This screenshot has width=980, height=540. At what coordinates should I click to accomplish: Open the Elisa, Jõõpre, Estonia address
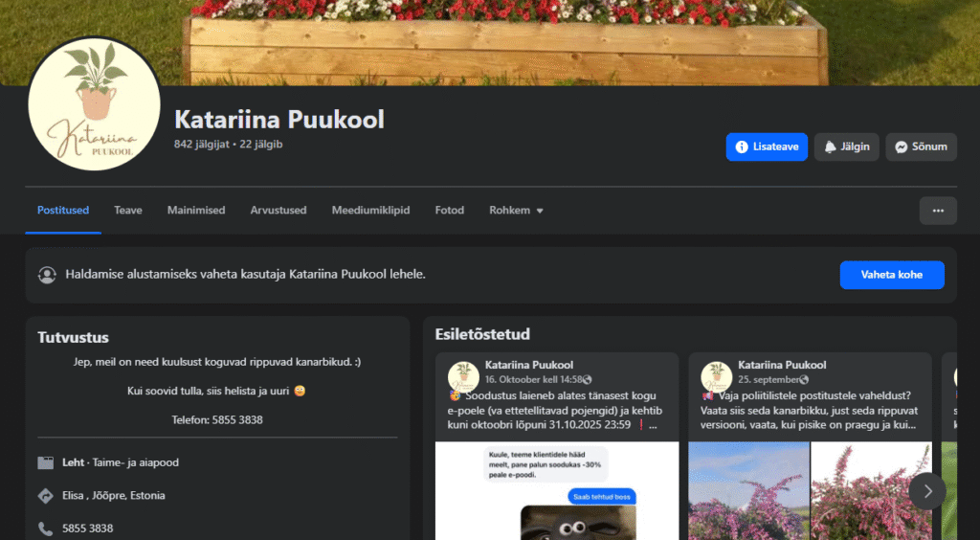click(114, 496)
